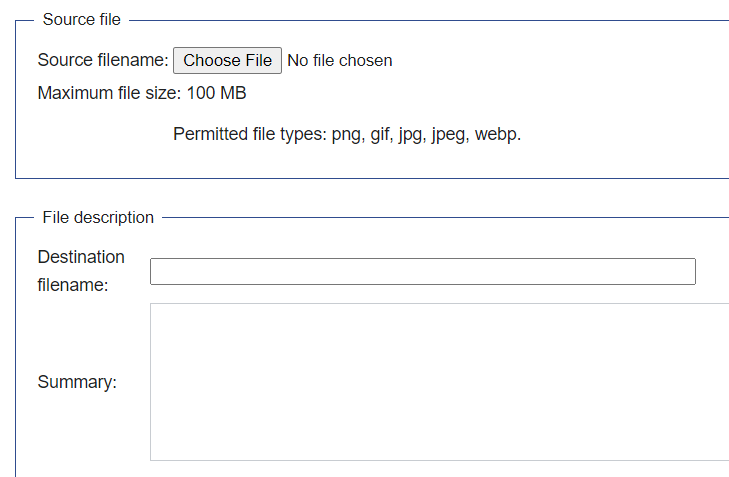Image resolution: width=729 pixels, height=477 pixels.
Task: Click the "Summary:" label
Action: (x=77, y=382)
